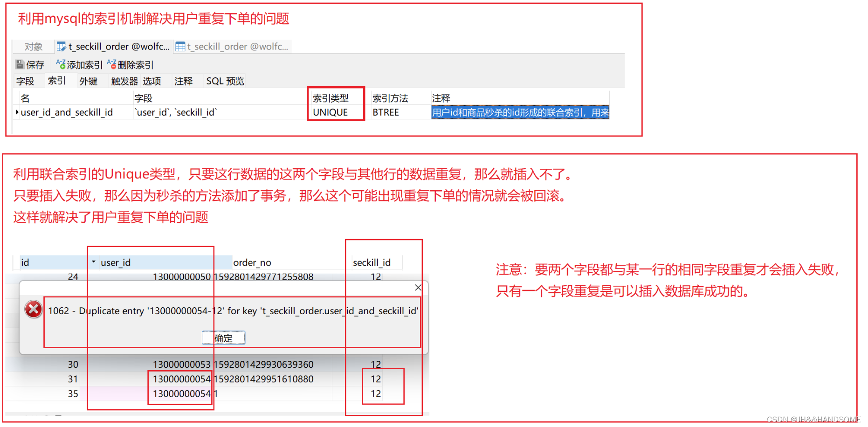Click user_id cell 13000000053

(x=182, y=365)
